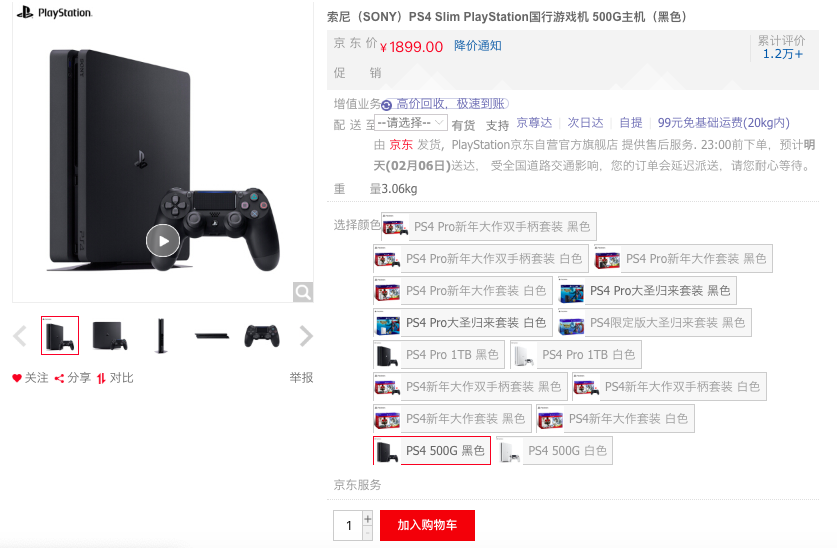Click 加入购物车 add to cart button

click(x=427, y=525)
